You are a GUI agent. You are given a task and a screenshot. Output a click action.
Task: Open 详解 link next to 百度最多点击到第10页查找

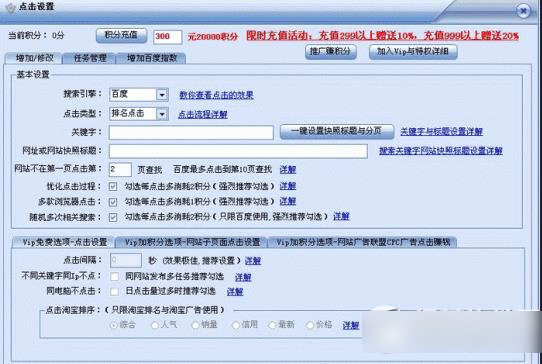point(288,170)
